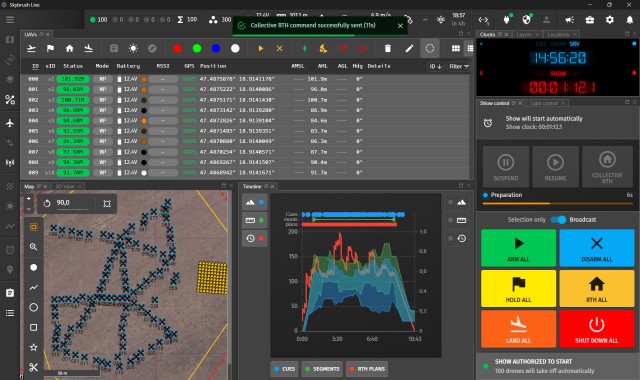Open settings gear in header
The width and height of the screenshot is (640, 380).
click(610, 20)
